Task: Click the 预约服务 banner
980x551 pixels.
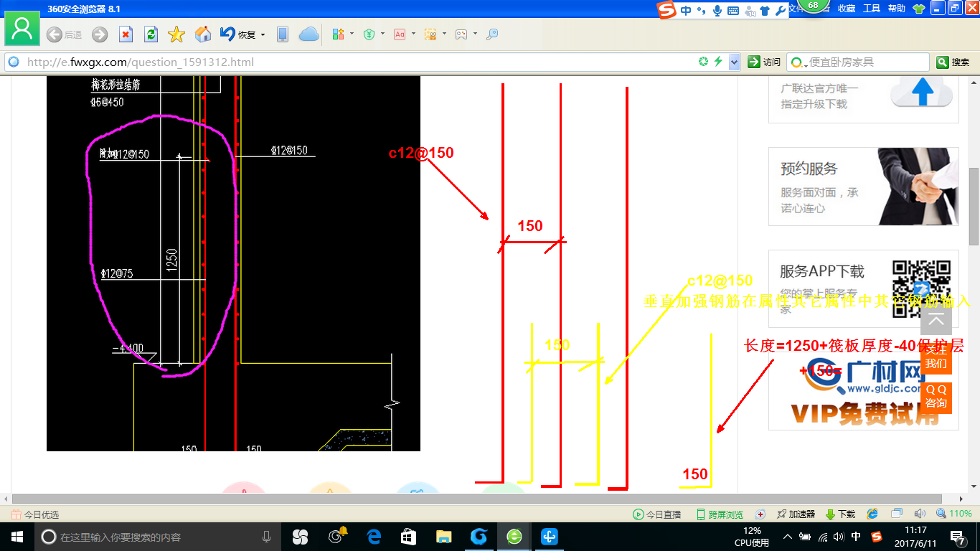Action: point(864,187)
